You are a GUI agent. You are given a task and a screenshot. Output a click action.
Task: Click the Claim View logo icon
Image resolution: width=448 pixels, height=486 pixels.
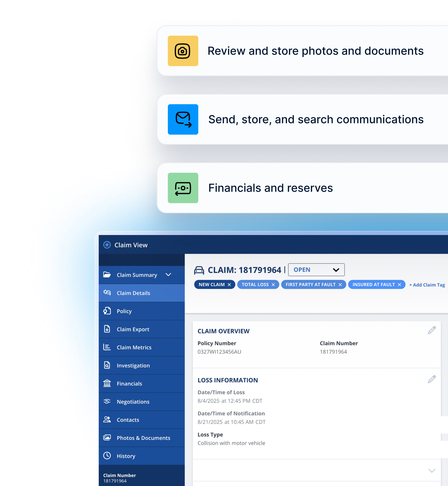pos(107,245)
